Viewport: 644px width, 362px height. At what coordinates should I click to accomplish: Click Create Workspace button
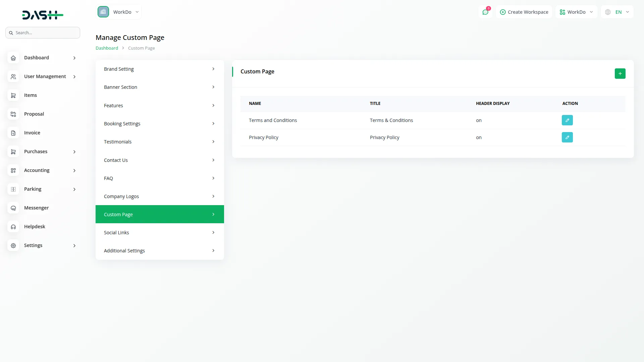tap(524, 12)
